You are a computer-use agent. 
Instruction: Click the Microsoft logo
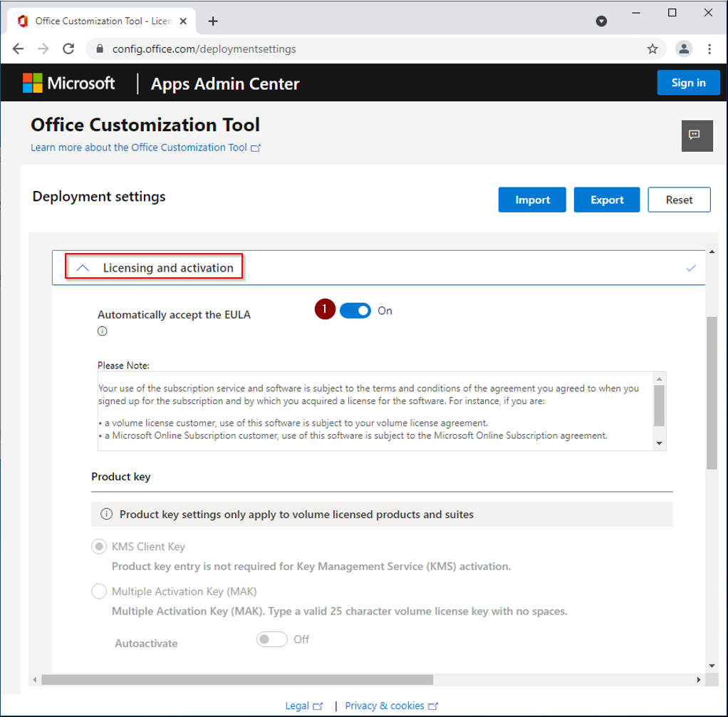click(68, 83)
